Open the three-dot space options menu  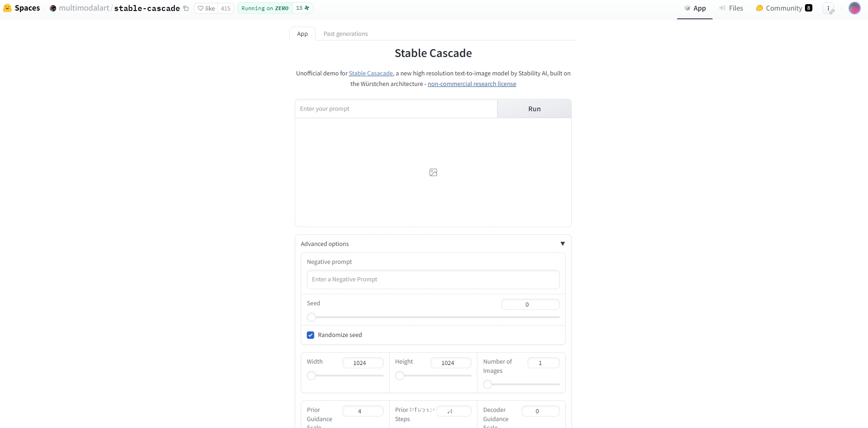point(828,8)
